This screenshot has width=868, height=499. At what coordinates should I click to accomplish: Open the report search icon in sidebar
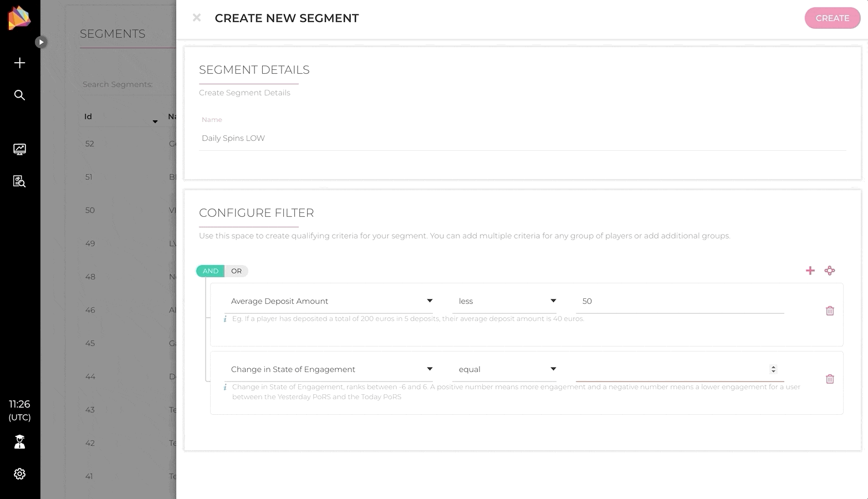click(19, 181)
